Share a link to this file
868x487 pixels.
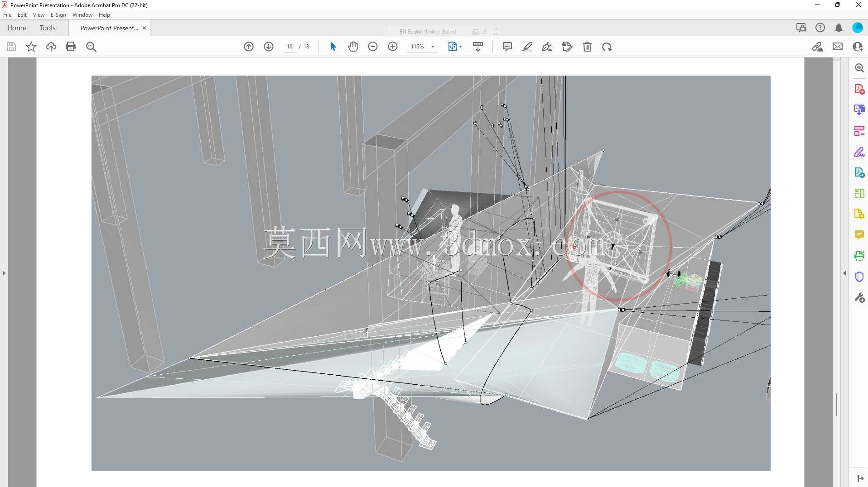[818, 47]
